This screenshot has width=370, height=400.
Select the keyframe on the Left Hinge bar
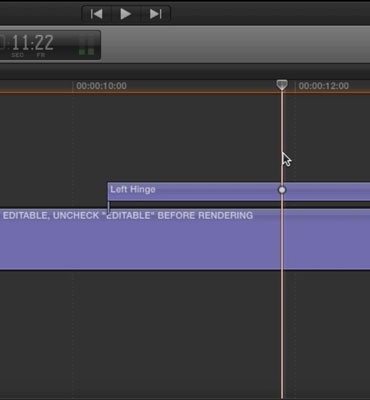(x=282, y=190)
